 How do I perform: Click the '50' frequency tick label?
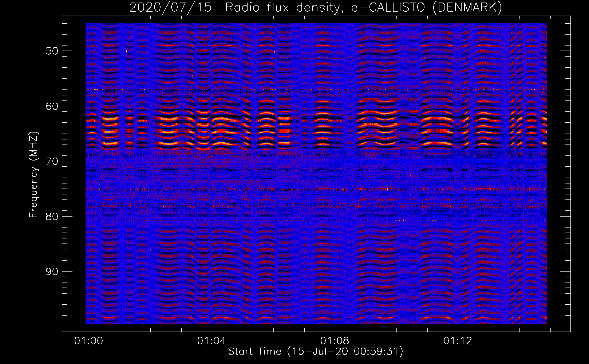coord(52,51)
